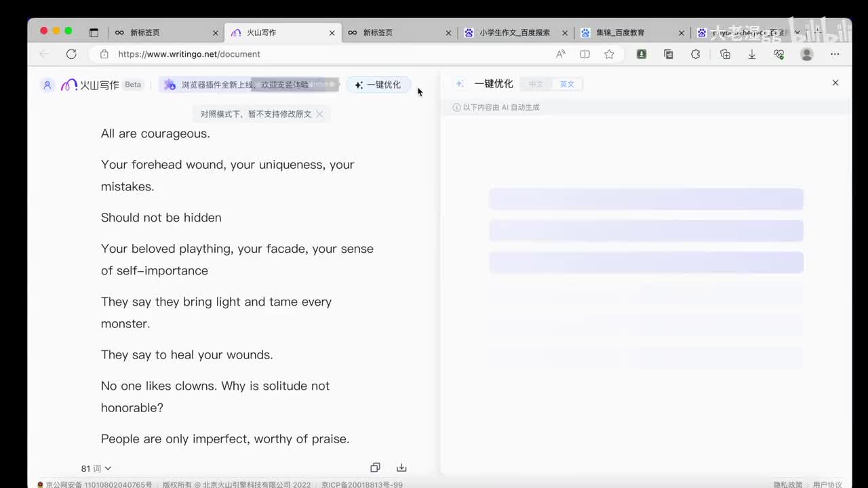Select 英文 language option in optimize panel
868x488 pixels.
(x=567, y=84)
